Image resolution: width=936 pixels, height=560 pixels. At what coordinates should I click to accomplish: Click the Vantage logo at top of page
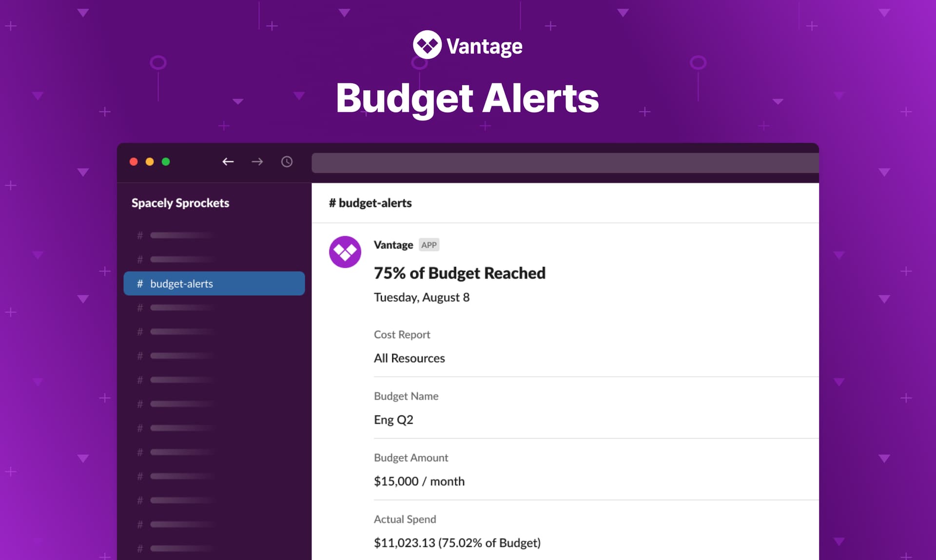click(467, 46)
